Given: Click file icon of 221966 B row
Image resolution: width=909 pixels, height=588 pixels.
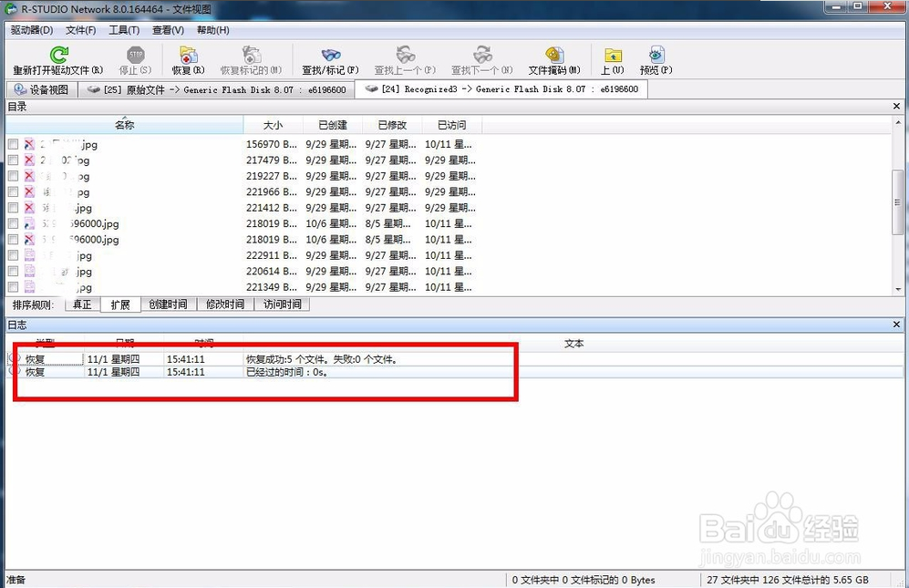Looking at the screenshot, I should click(29, 192).
